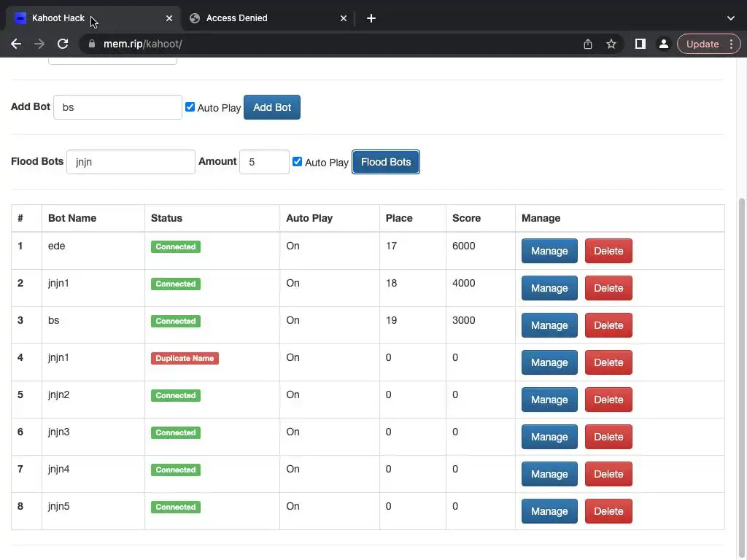Delete jnjn1 bot in row 2
The image size is (747, 560).
[x=608, y=288]
